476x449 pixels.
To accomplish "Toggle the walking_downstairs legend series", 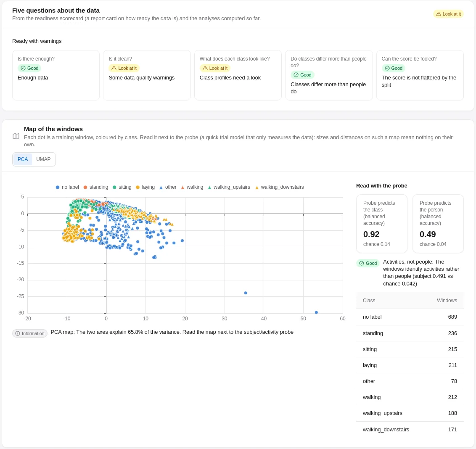I will [279, 187].
